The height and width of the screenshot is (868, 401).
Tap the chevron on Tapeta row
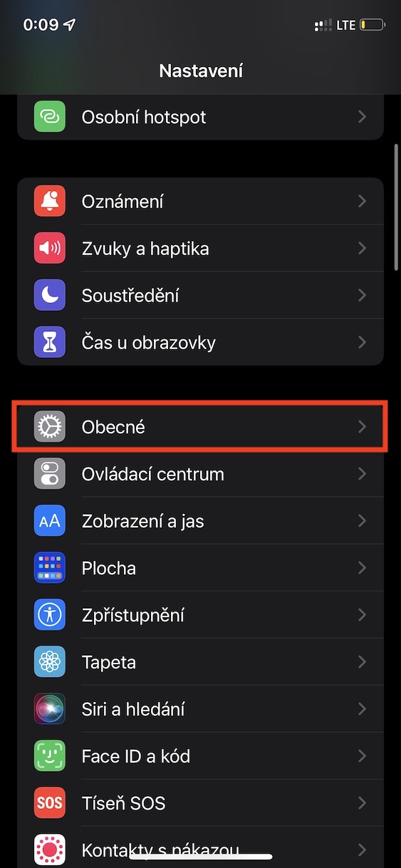pyautogui.click(x=362, y=662)
